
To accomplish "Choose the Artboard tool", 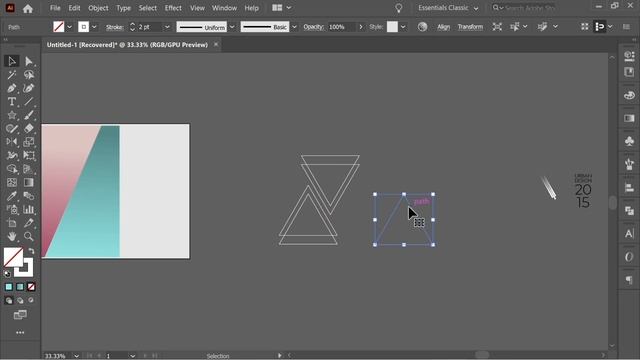I will (x=11, y=223).
